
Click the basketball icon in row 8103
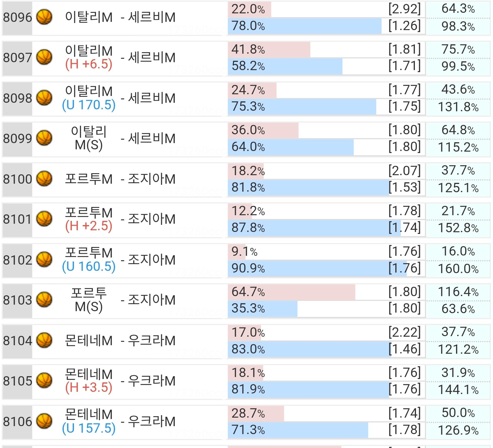(44, 300)
